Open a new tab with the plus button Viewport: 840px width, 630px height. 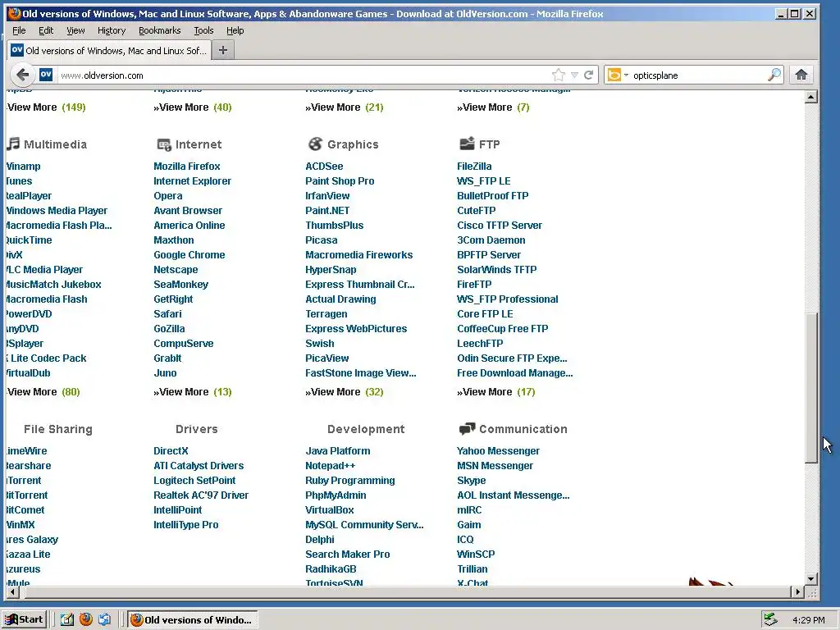coord(223,50)
